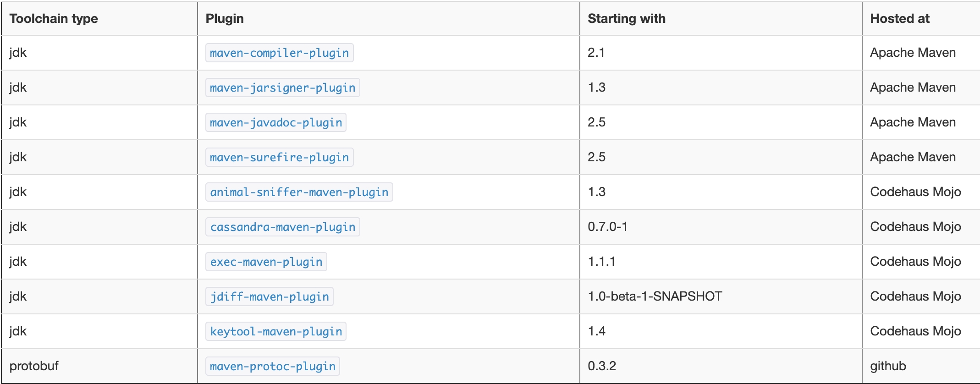The image size is (980, 384).
Task: Click the 1.0-beta-1-SNAPSHOT version cell
Action: click(655, 296)
